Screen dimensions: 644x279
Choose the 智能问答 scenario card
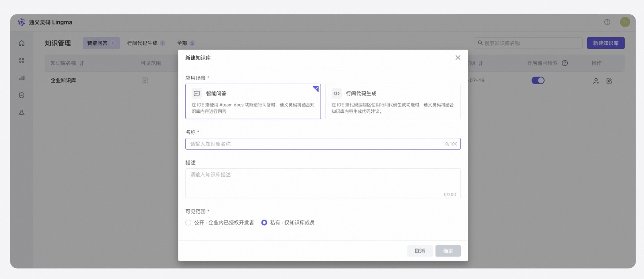pyautogui.click(x=253, y=101)
